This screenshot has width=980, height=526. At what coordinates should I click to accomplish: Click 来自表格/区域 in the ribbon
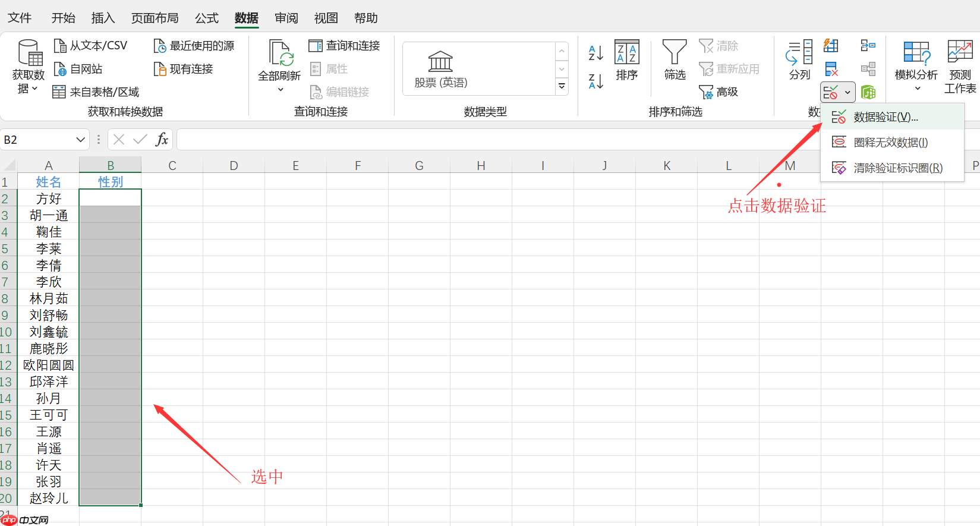coord(96,92)
